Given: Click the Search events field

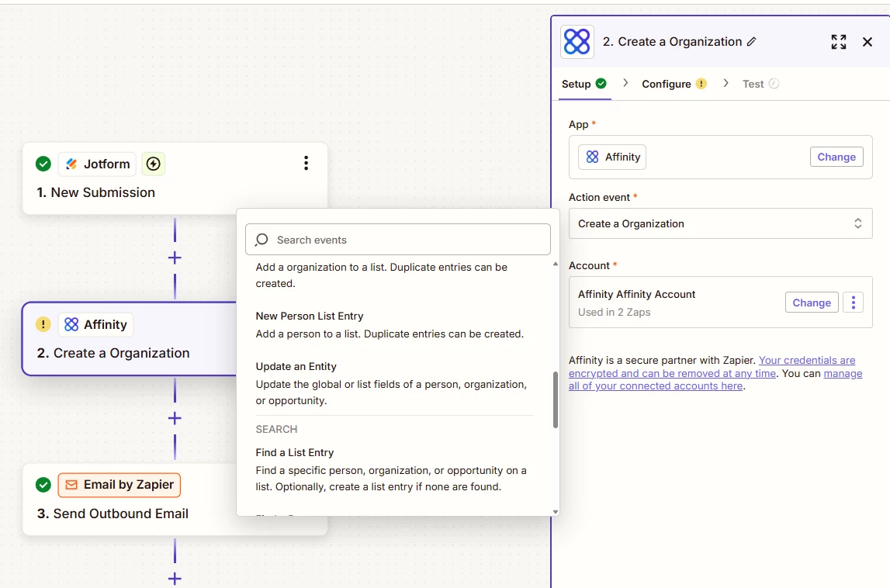Looking at the screenshot, I should (x=398, y=240).
